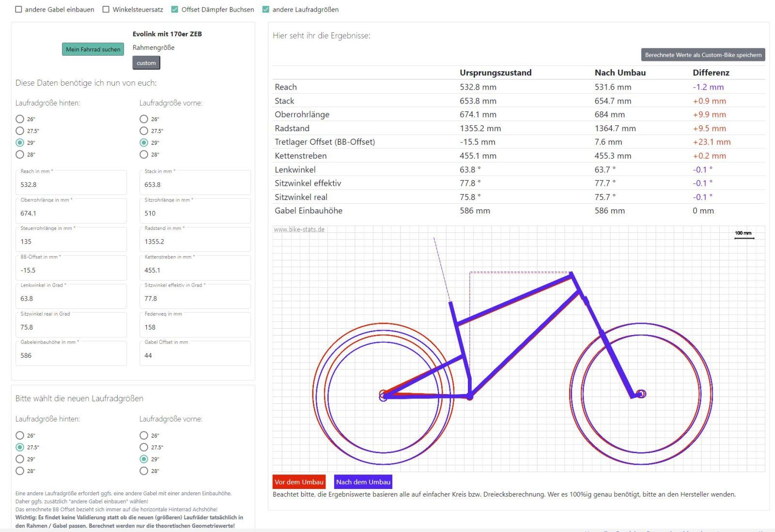Tick the Winkelsteuersatz checkbox

point(106,10)
